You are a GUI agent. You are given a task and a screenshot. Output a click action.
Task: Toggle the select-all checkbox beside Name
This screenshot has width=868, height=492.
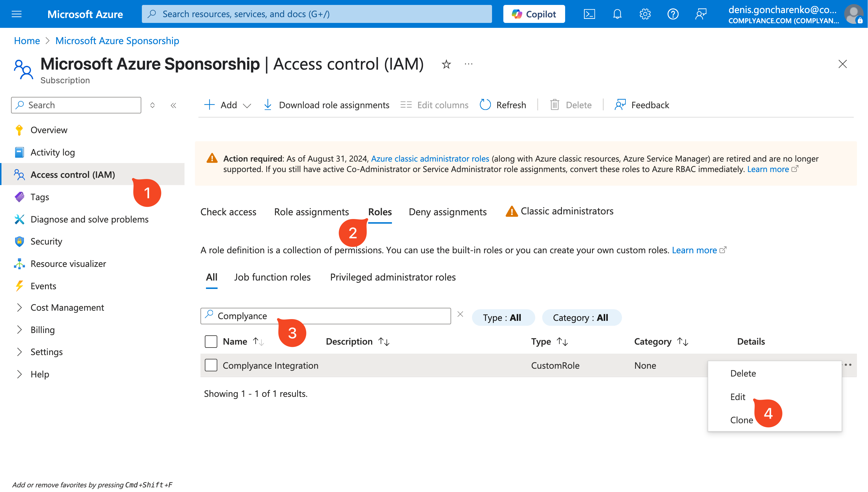(x=211, y=341)
